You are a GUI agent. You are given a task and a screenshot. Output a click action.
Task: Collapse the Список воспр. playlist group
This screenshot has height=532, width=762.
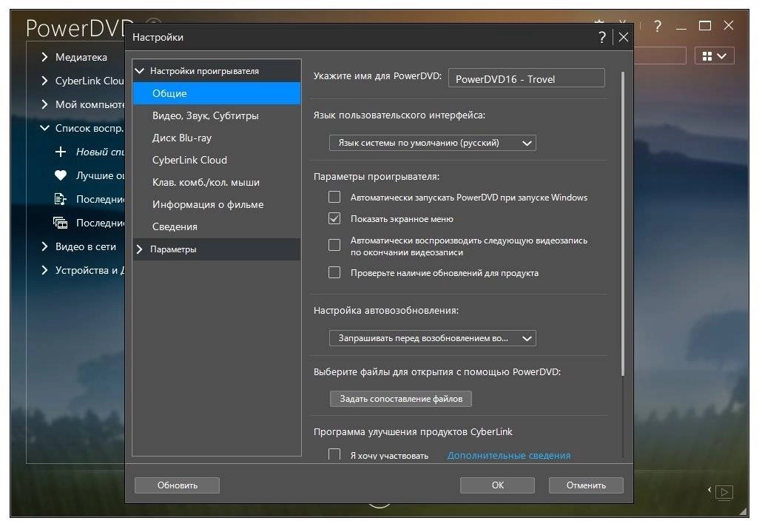click(x=44, y=128)
